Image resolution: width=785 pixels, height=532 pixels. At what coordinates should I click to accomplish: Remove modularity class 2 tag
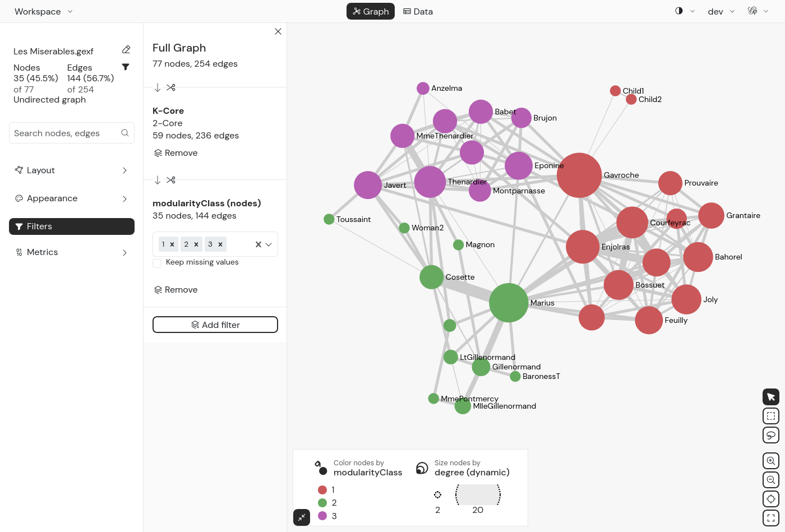click(x=196, y=244)
